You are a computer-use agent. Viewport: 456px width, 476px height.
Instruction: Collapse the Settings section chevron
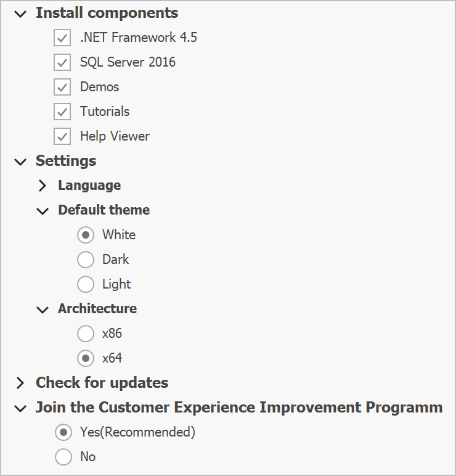pos(21,162)
